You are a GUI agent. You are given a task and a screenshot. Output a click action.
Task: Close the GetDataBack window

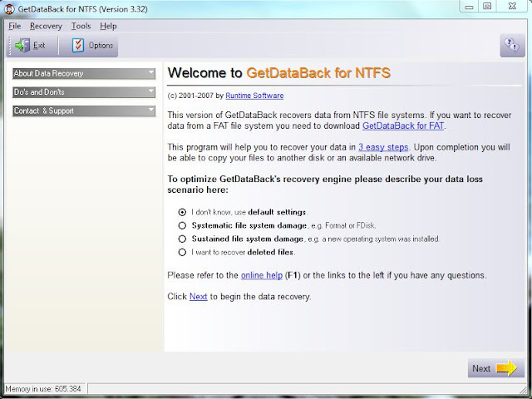pos(512,6)
